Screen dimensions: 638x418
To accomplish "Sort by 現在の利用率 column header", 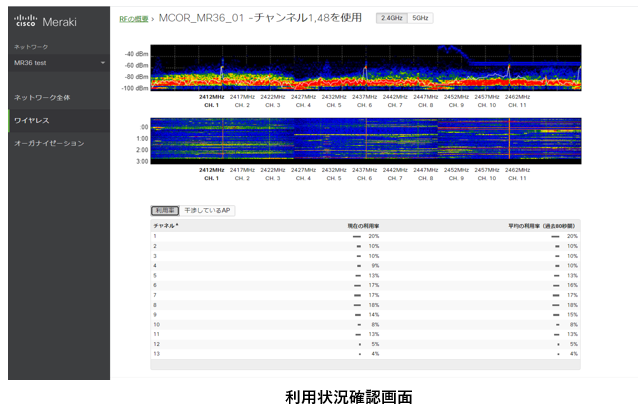I will [x=363, y=226].
